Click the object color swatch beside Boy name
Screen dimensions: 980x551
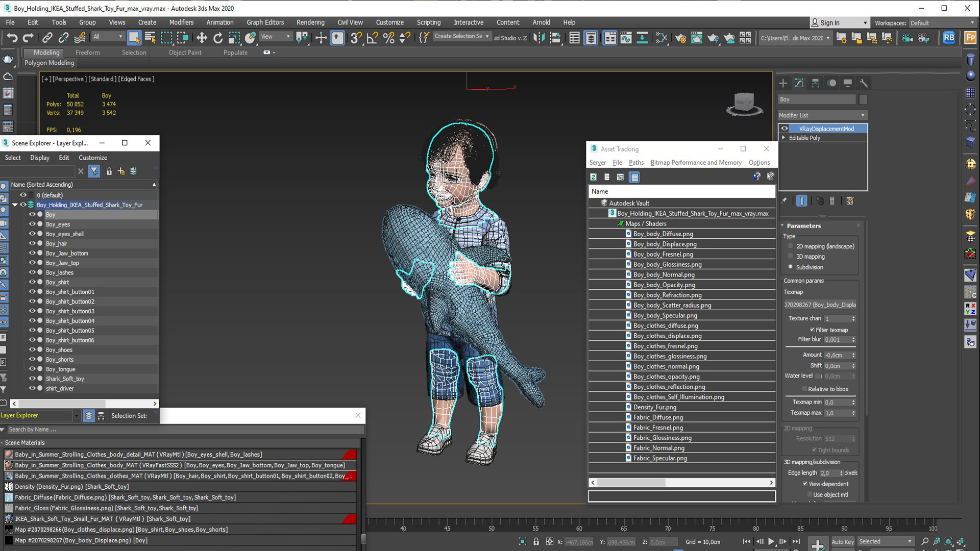tap(863, 99)
